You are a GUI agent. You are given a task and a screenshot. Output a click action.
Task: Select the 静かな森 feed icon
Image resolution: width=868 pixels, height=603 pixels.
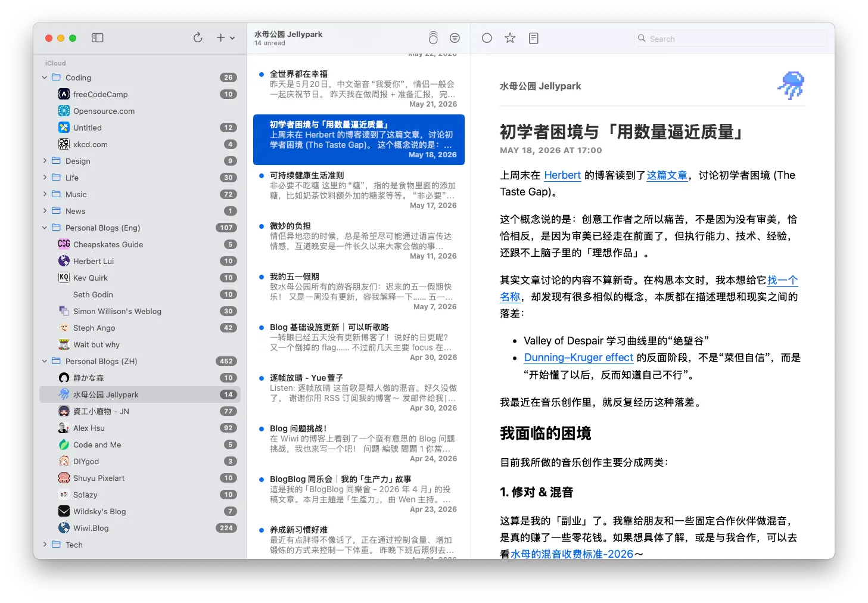(64, 378)
